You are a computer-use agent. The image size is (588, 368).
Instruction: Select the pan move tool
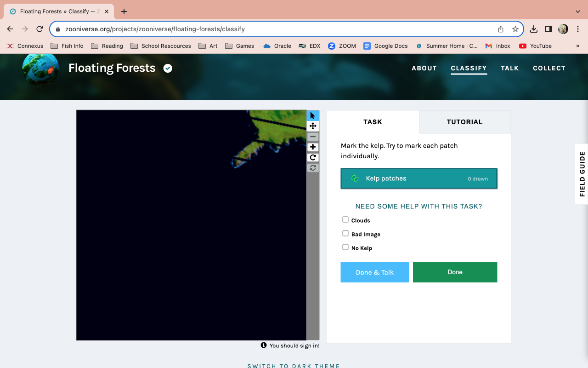[x=313, y=126]
